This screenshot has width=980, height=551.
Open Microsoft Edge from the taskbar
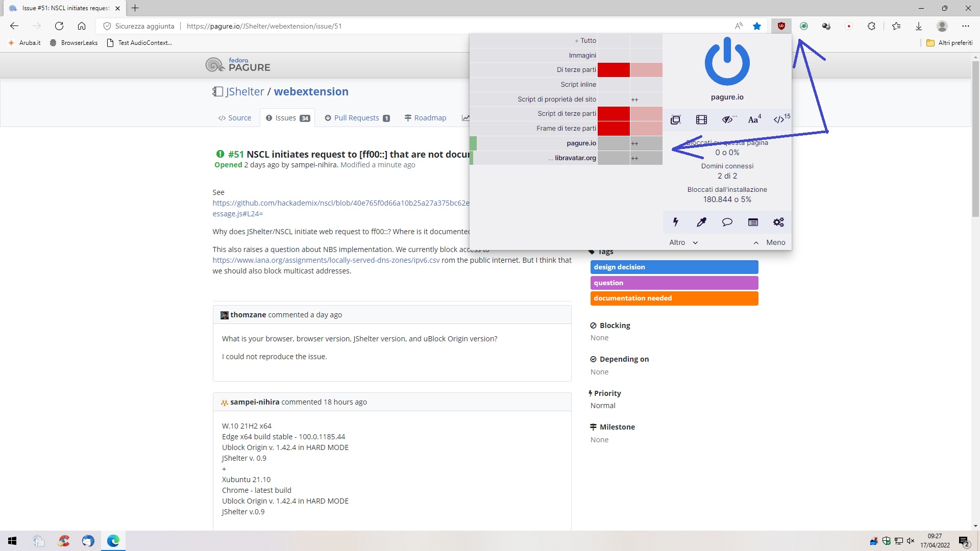click(x=113, y=541)
